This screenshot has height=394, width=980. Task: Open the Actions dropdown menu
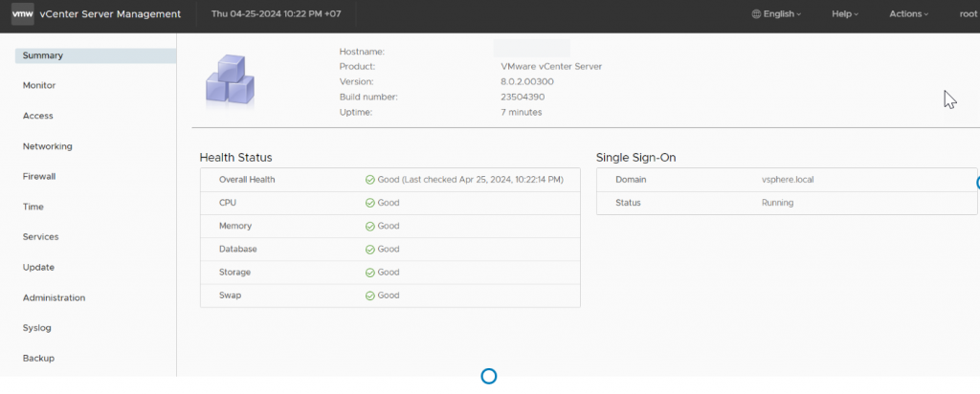(x=908, y=14)
